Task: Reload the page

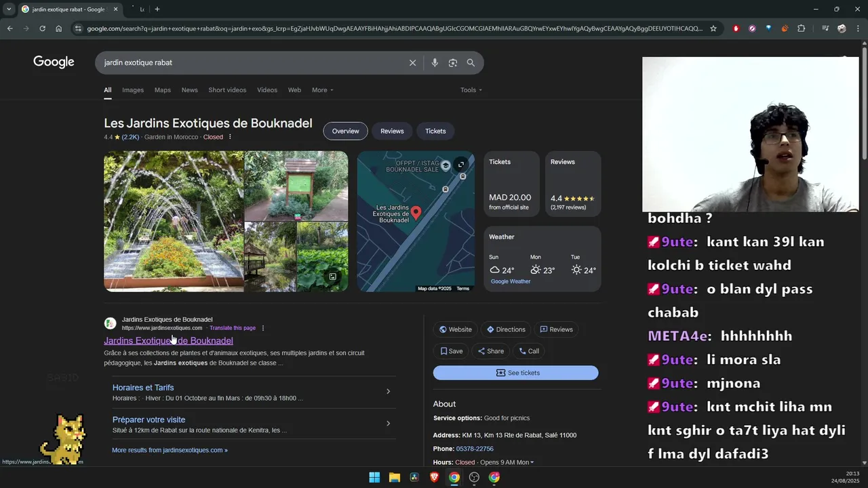Action: (x=42, y=28)
